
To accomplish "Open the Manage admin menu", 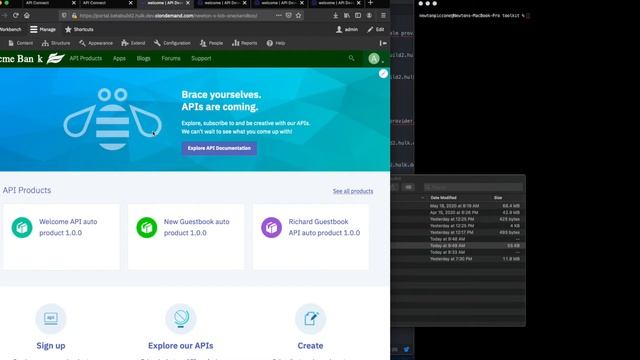I will coord(43,29).
